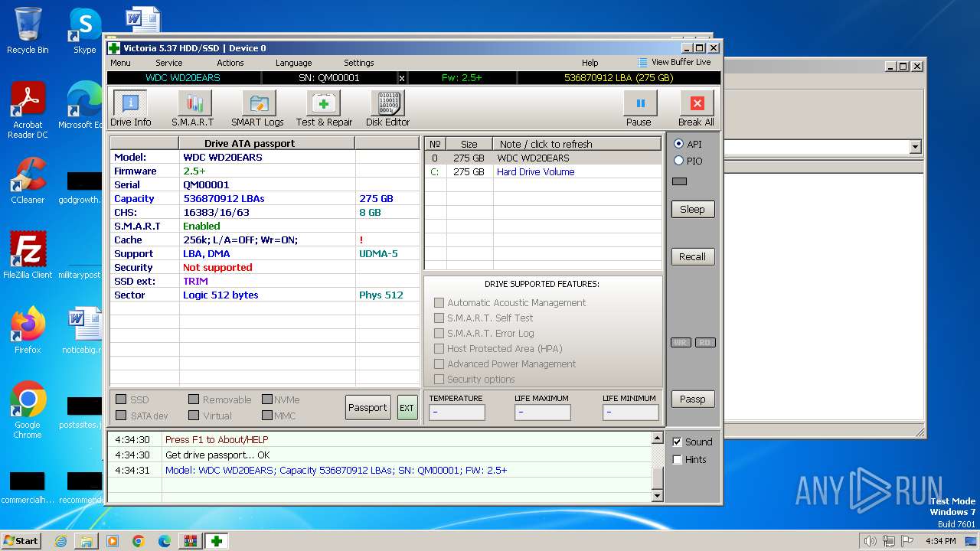Toggle S.M.A.R.T. Self Test checkbox
980x551 pixels.
[439, 318]
